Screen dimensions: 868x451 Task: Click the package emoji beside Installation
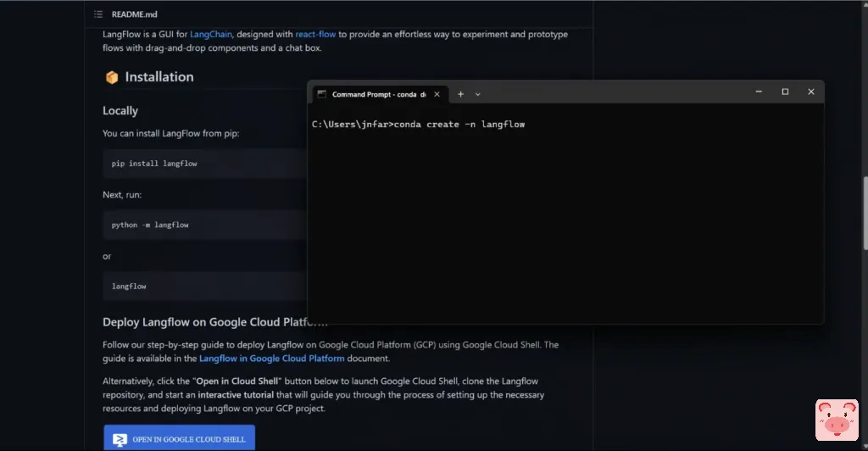coord(112,77)
